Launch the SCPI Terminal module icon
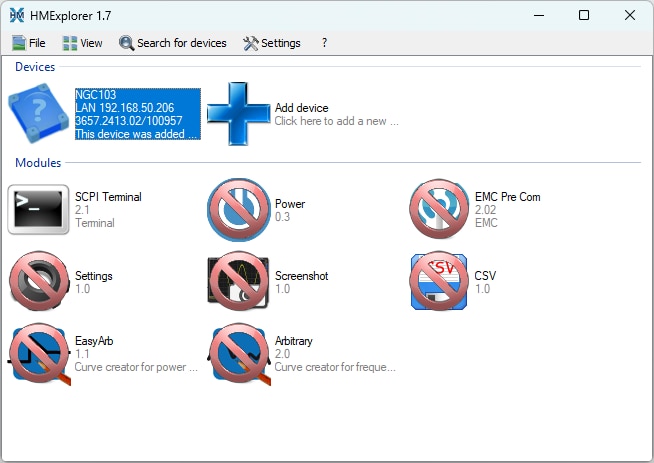This screenshot has width=654, height=463. click(x=38, y=210)
